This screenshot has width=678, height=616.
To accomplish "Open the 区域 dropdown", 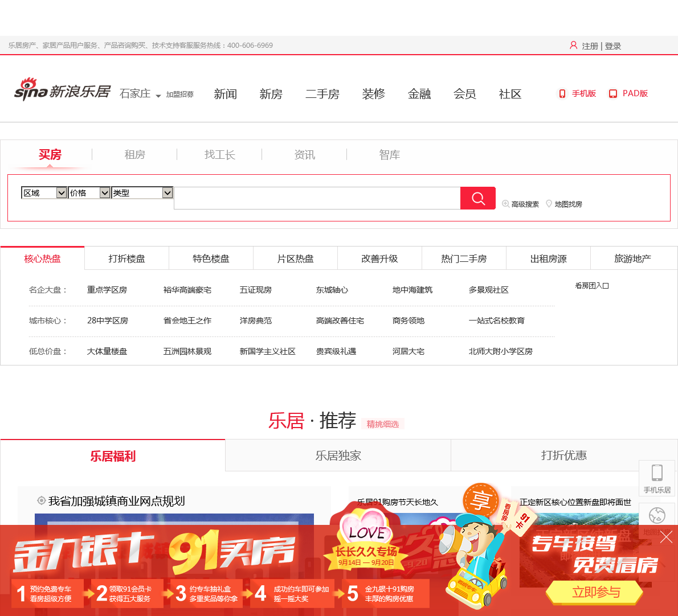I will 44,192.
